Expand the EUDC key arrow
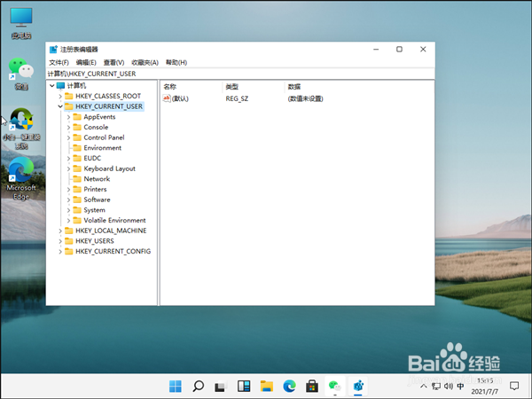This screenshot has width=532, height=399. point(68,159)
